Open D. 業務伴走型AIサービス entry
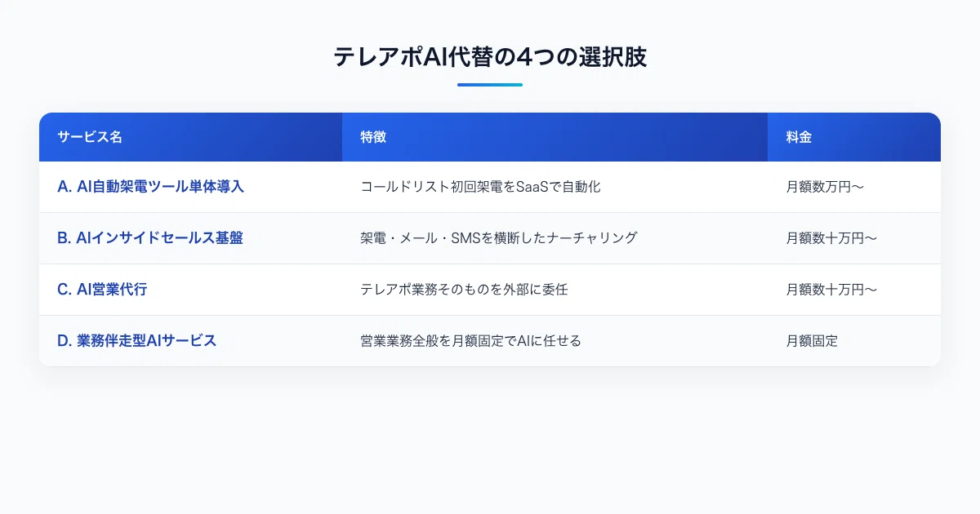The image size is (980, 514). [x=137, y=341]
